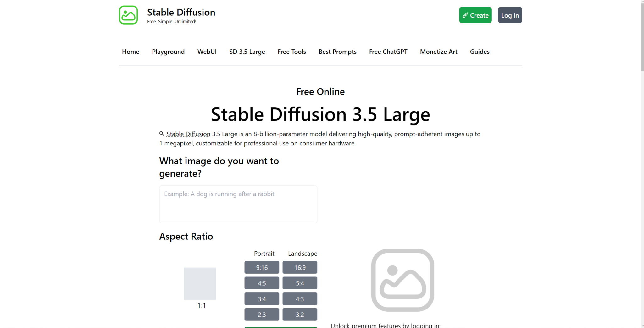Select the 1:1 square aspect ratio

pyautogui.click(x=200, y=283)
